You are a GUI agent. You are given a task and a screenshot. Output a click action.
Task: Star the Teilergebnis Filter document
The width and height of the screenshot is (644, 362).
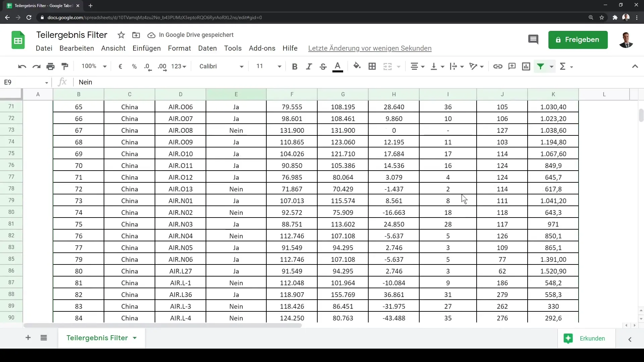pos(121,35)
